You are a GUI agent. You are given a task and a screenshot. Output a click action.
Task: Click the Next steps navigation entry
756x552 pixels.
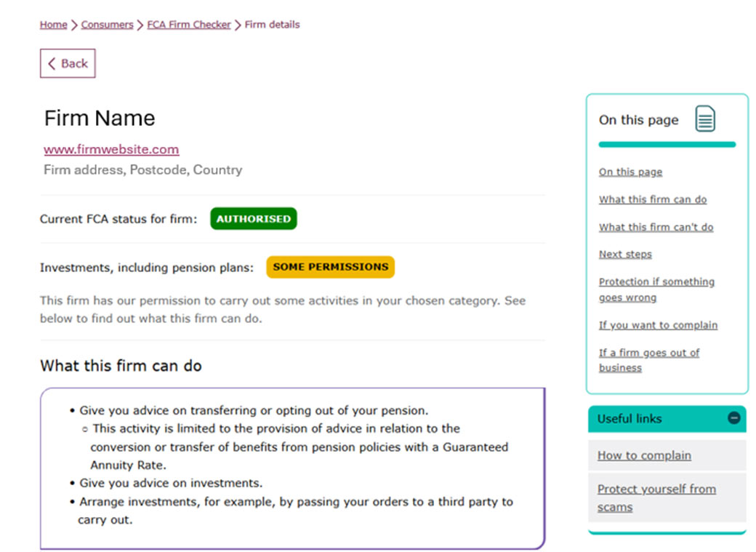625,254
